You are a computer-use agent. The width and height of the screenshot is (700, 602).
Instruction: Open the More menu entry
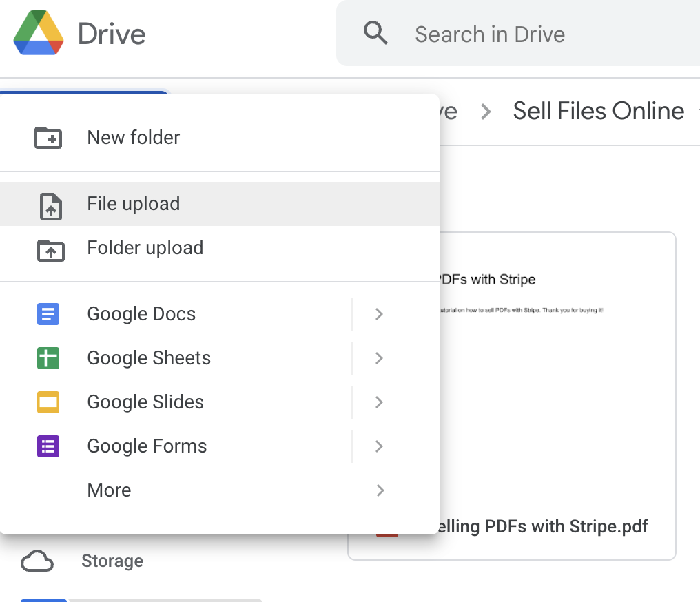[x=220, y=490]
